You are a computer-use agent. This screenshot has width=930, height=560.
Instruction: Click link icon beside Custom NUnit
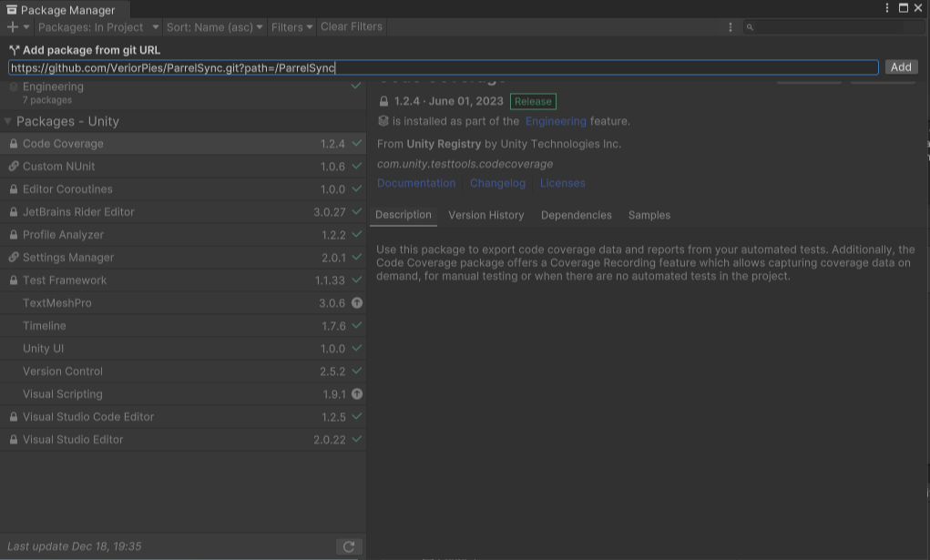(x=13, y=166)
